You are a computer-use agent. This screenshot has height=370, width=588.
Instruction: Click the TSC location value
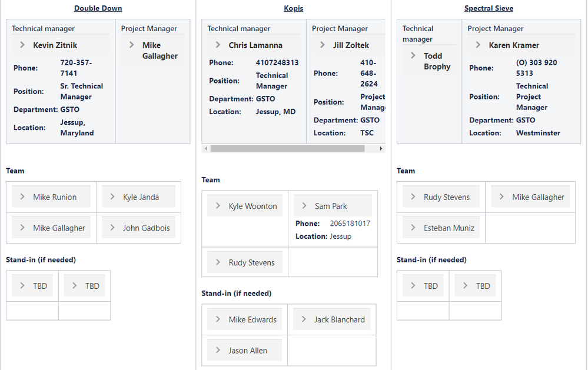point(367,133)
